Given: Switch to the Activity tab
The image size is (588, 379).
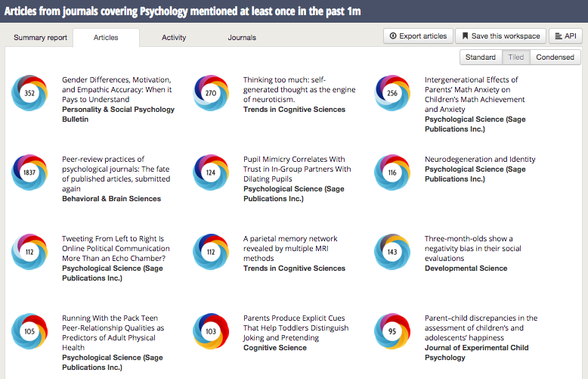Looking at the screenshot, I should tap(174, 38).
